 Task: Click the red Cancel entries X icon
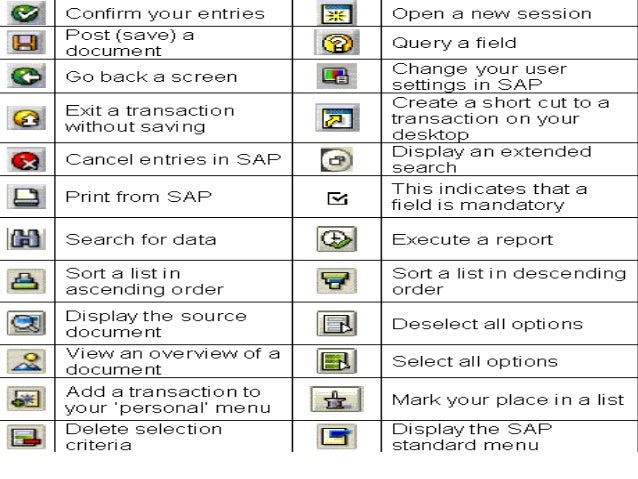(26, 160)
